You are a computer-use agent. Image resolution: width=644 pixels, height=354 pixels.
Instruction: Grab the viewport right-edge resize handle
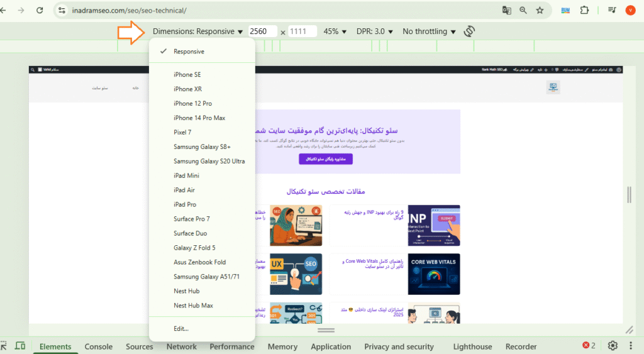coord(629,195)
